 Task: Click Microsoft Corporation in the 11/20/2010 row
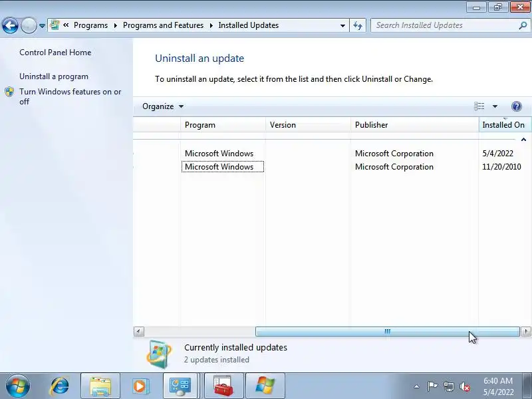[394, 167]
